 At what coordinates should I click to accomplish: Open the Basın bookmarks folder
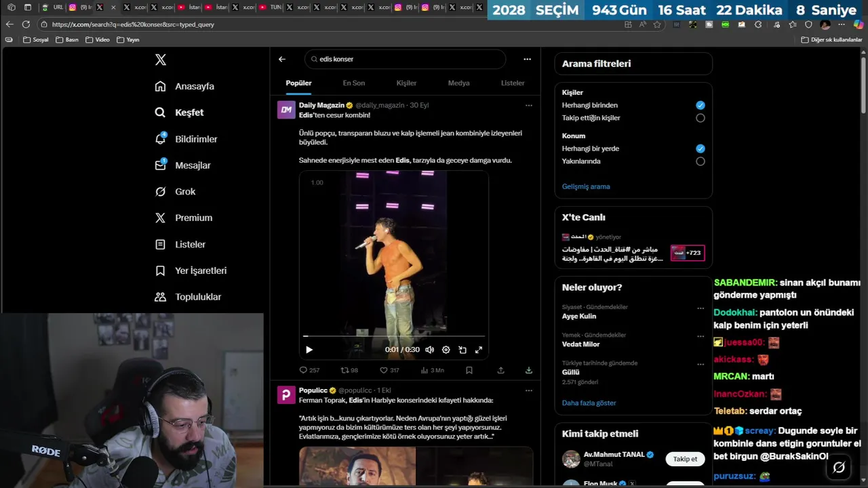point(67,40)
